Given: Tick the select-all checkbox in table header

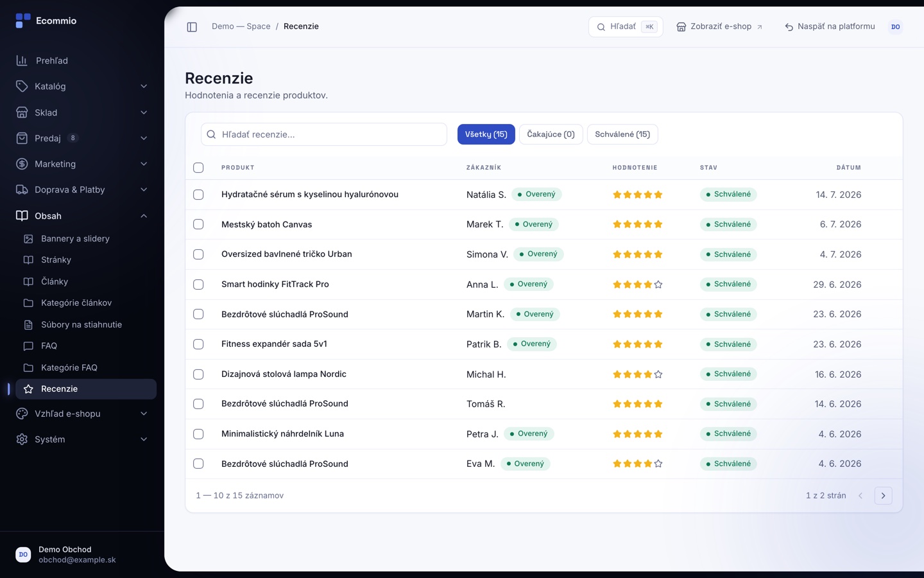Looking at the screenshot, I should pos(198,168).
